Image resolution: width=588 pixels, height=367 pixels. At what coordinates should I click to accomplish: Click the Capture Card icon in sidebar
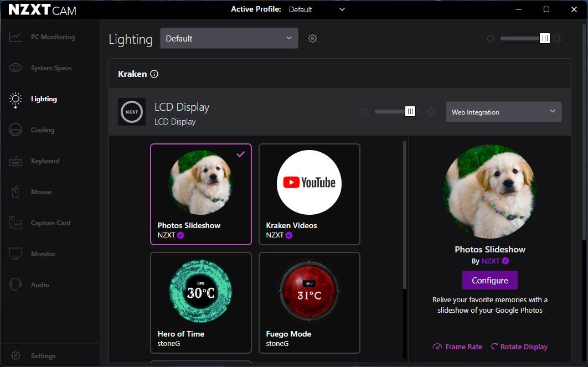[16, 223]
